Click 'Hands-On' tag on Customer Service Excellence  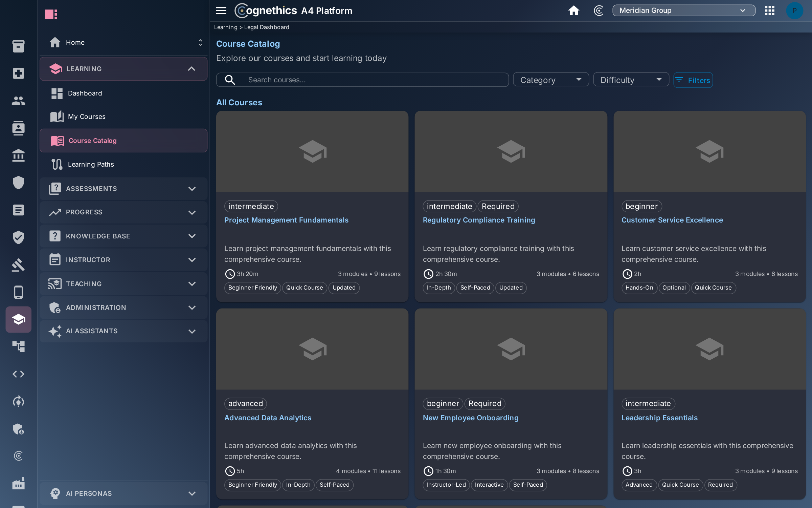tap(639, 288)
